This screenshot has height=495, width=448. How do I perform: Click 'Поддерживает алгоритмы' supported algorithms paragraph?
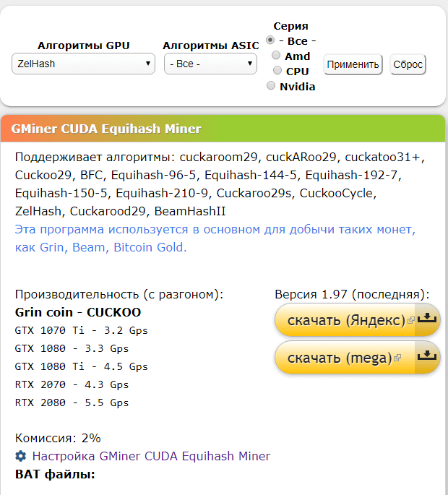tap(220, 184)
